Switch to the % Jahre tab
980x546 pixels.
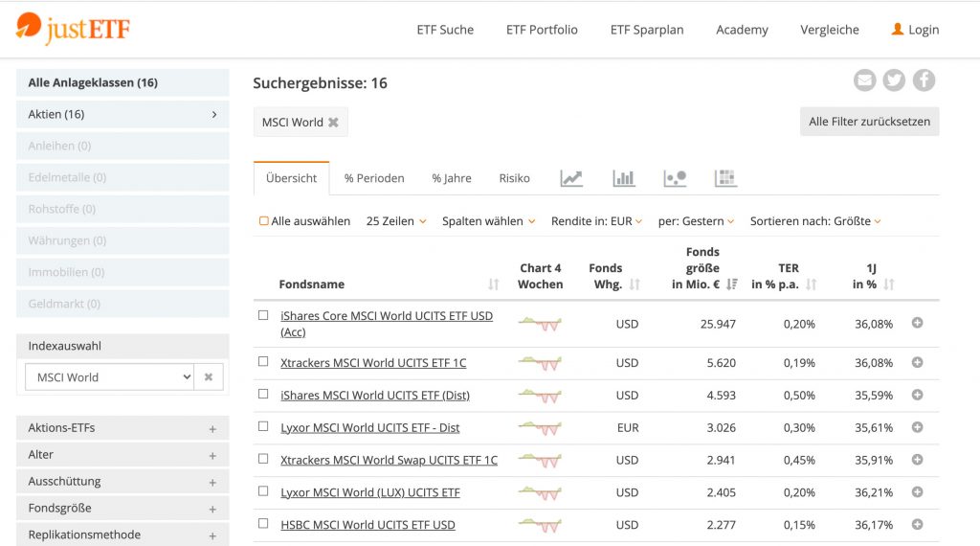click(452, 178)
